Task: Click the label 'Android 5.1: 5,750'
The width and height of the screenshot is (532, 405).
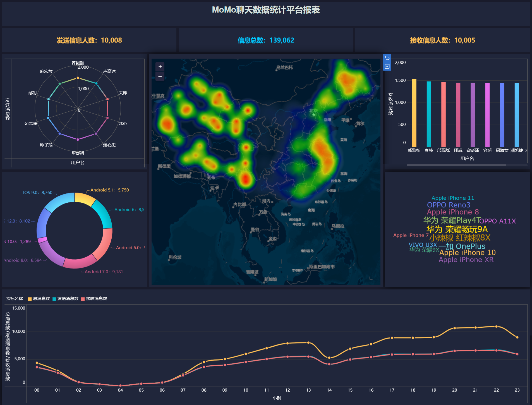Action: [x=110, y=190]
